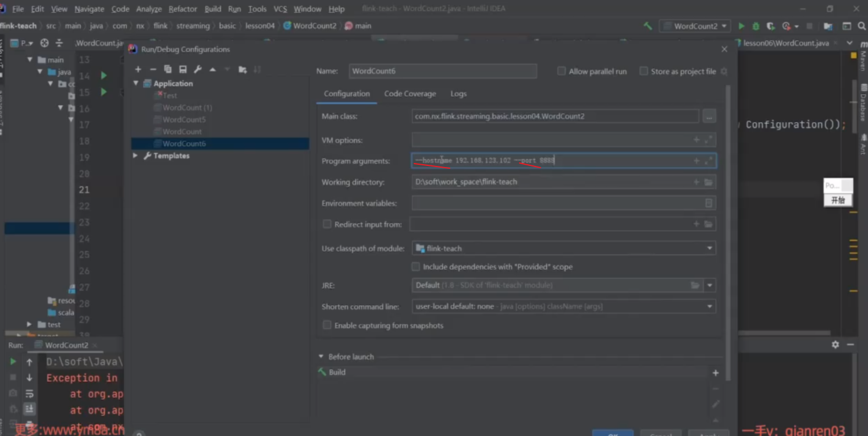Expand the Templates tree node
Viewport: 868px width, 436px height.
click(136, 156)
